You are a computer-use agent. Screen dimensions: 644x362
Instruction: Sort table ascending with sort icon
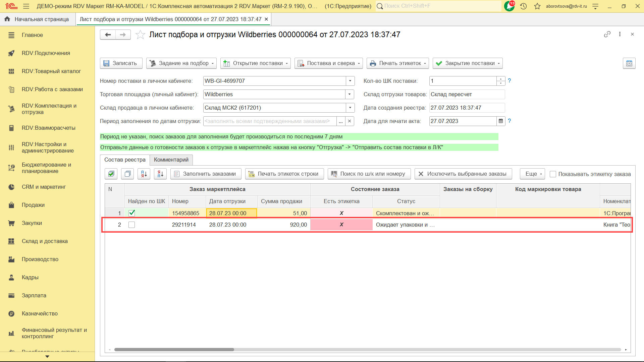point(144,174)
